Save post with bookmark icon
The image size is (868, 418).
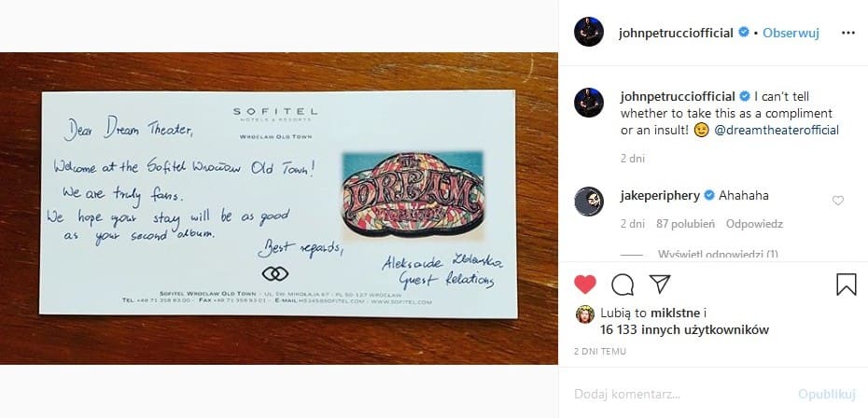tap(846, 284)
